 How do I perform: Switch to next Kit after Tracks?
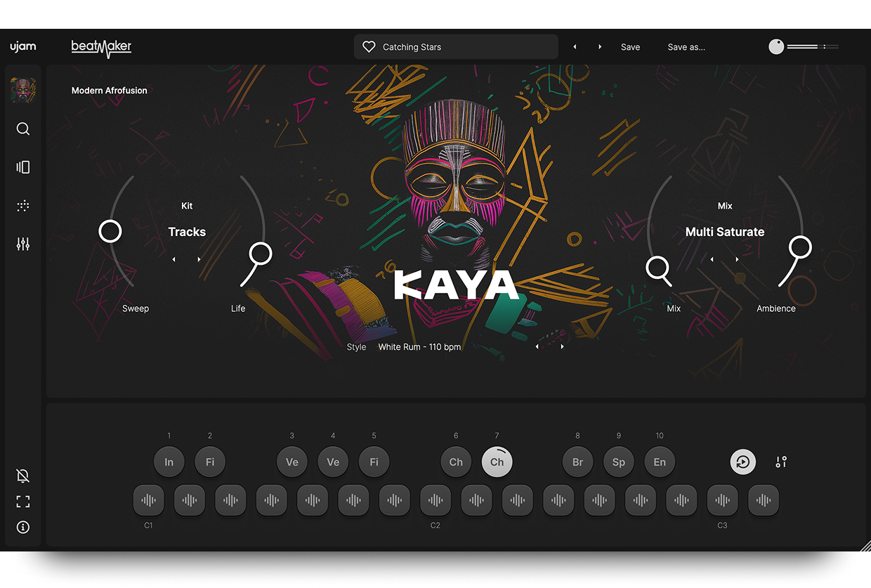(x=199, y=259)
